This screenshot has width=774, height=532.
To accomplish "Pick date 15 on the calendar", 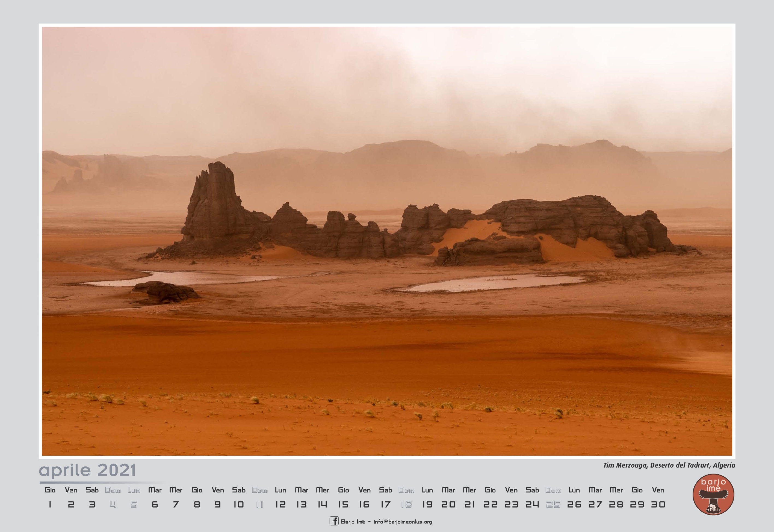I will [343, 504].
